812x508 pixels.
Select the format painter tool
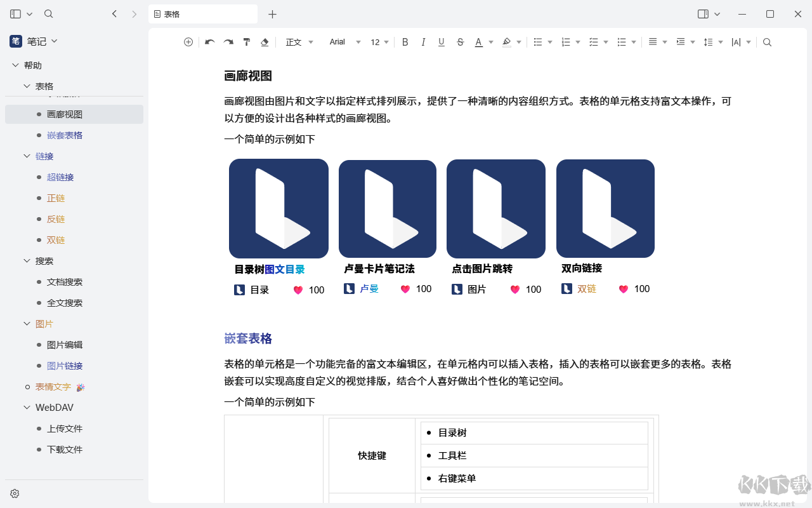[247, 42]
